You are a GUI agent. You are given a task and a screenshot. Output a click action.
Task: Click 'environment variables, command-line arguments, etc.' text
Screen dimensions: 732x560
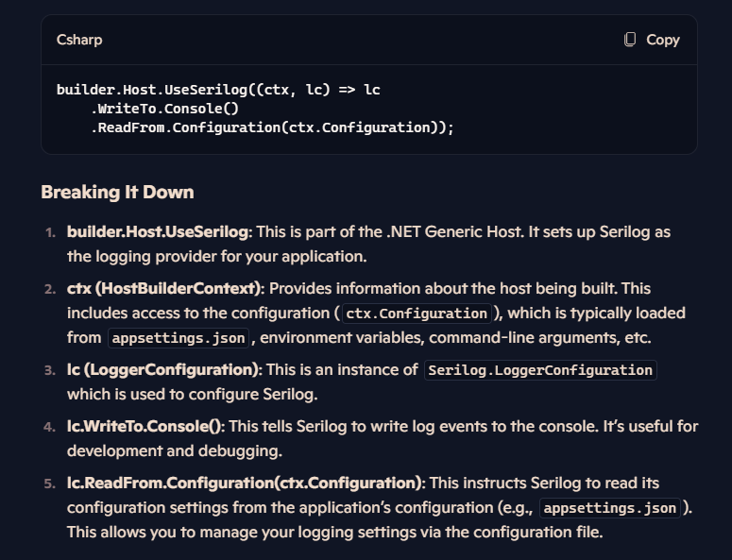pos(455,337)
